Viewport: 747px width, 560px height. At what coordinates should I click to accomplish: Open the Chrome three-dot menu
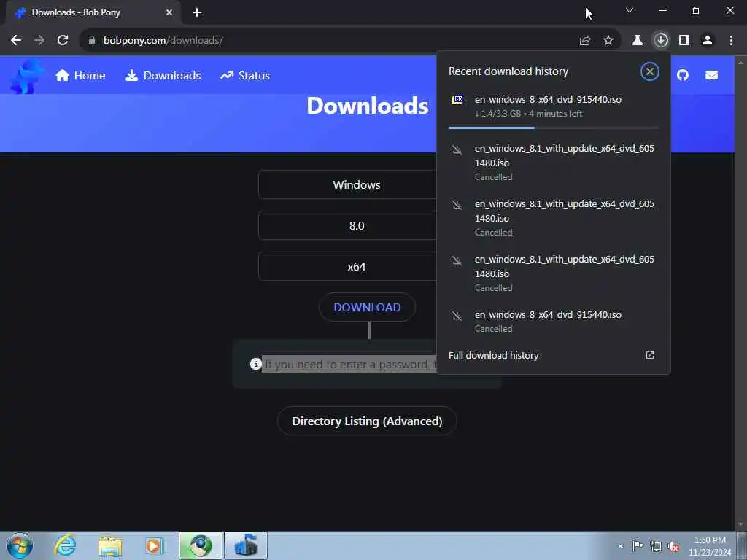[x=731, y=41]
